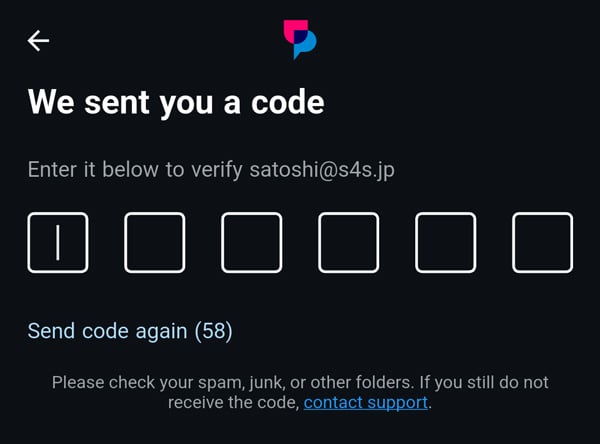Click the (58) resend countdown
This screenshot has height=444, width=600.
(x=213, y=331)
